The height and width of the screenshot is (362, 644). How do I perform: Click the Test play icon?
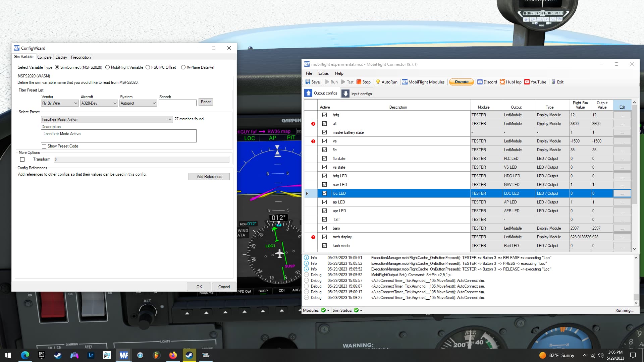[x=343, y=82]
